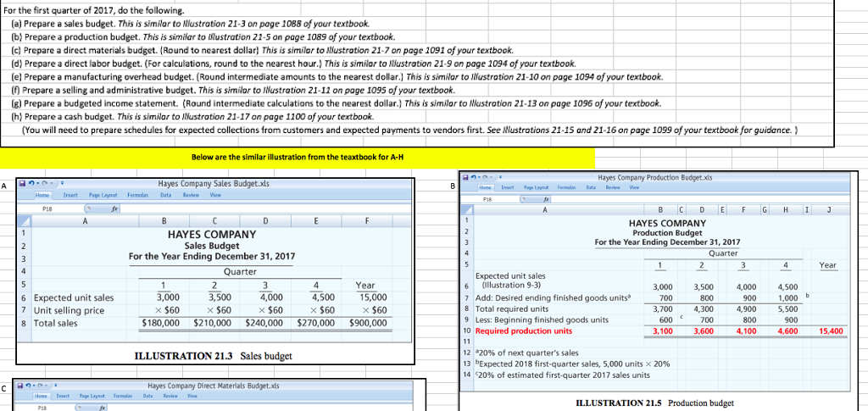Viewport: 868px width, 411px height.
Task: Select column H header in Production Budget sheet
Action: tap(786, 209)
